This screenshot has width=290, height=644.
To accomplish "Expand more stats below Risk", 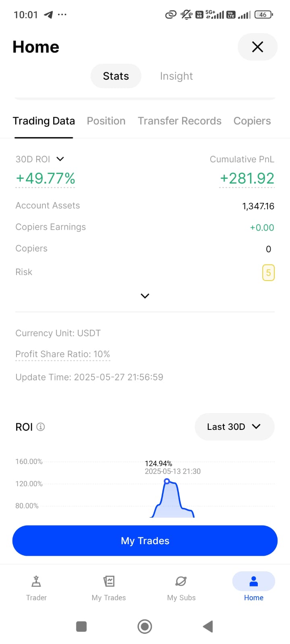I will [145, 296].
